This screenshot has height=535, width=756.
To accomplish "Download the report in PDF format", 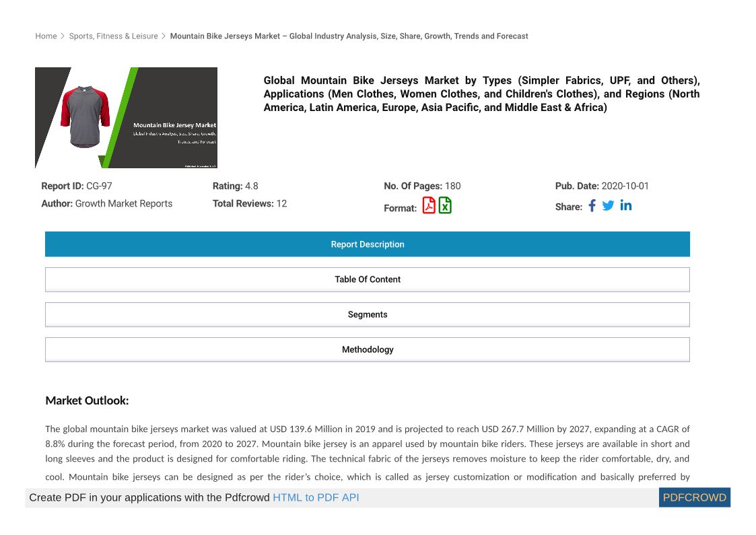I will [429, 205].
